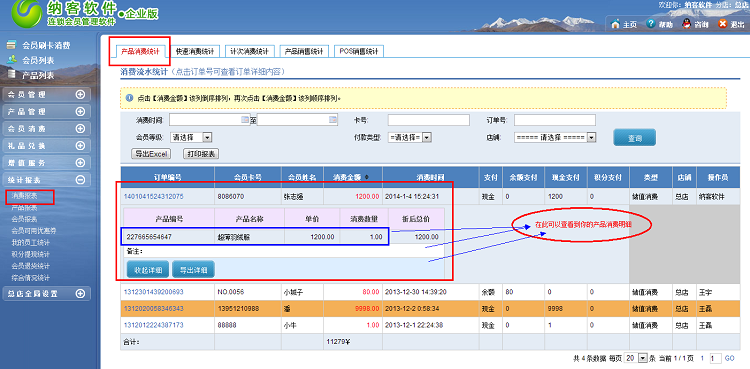Open the 付款类型 dropdown

click(410, 137)
